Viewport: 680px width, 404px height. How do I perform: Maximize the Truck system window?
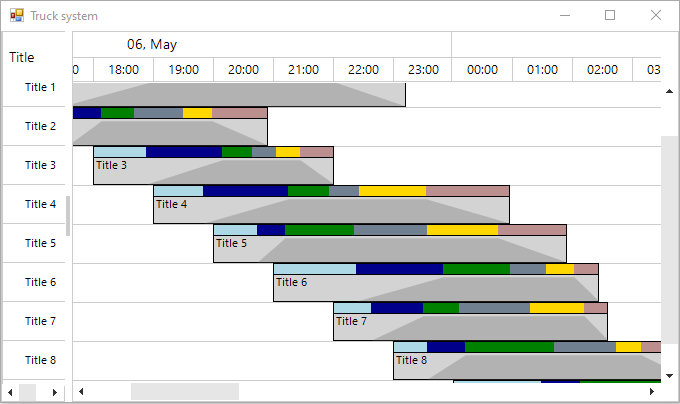click(x=610, y=15)
